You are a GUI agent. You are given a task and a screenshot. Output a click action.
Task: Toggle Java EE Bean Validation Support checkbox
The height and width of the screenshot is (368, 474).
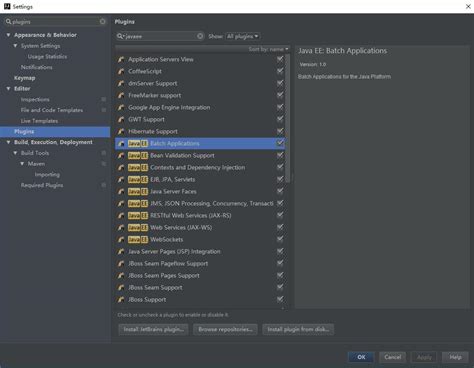280,155
